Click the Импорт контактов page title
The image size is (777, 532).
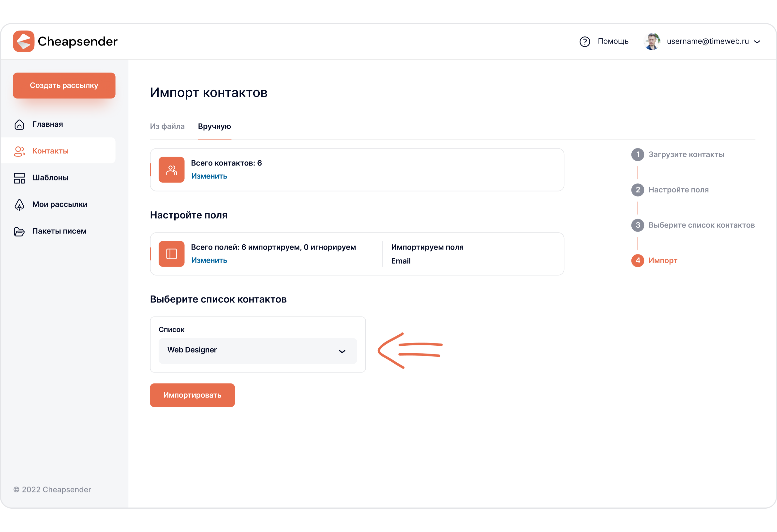coord(209,93)
